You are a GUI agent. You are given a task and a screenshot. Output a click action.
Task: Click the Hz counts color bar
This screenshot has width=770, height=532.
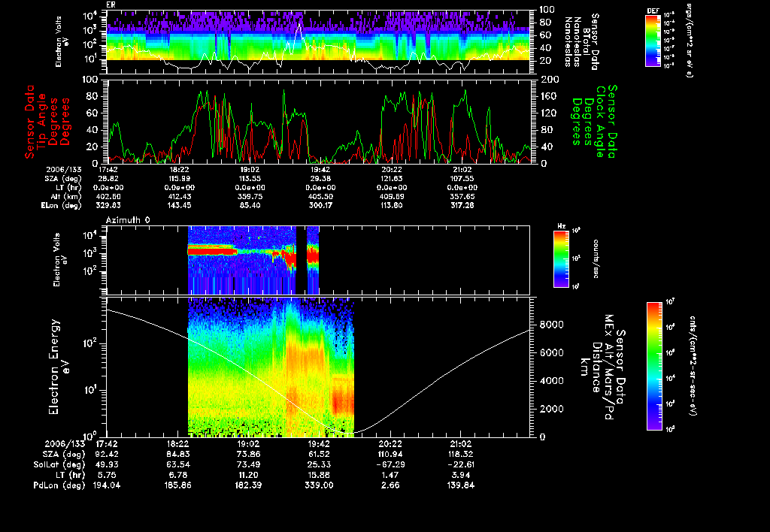[x=561, y=259]
